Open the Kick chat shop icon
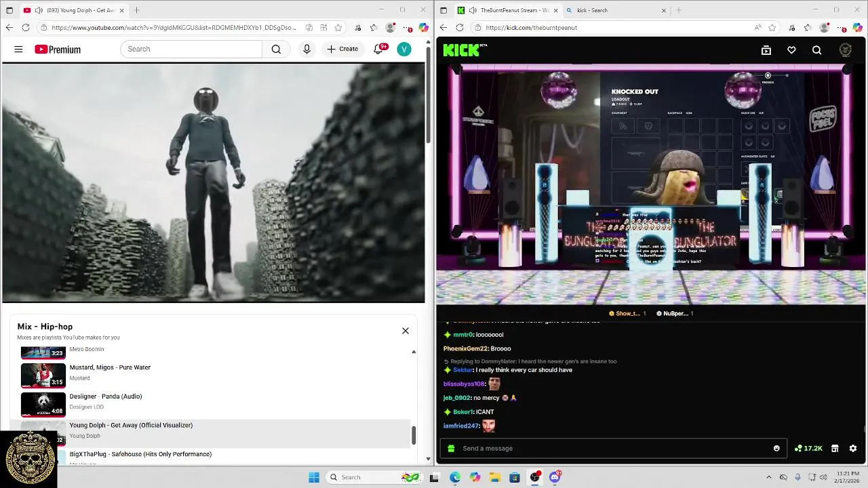 (x=835, y=448)
